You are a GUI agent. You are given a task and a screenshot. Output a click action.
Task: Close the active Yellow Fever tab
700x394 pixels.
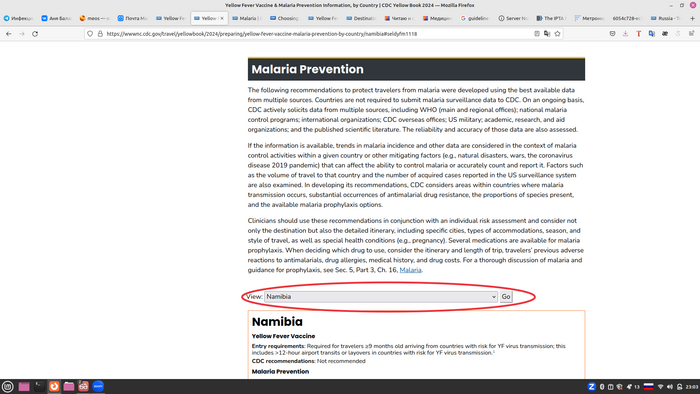pyautogui.click(x=222, y=18)
